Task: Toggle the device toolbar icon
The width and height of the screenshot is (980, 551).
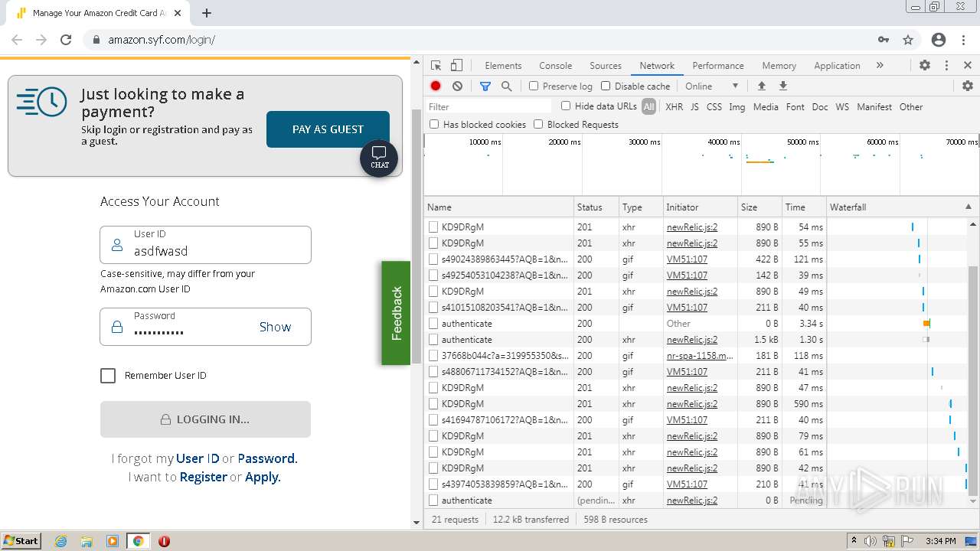Action: [x=456, y=66]
